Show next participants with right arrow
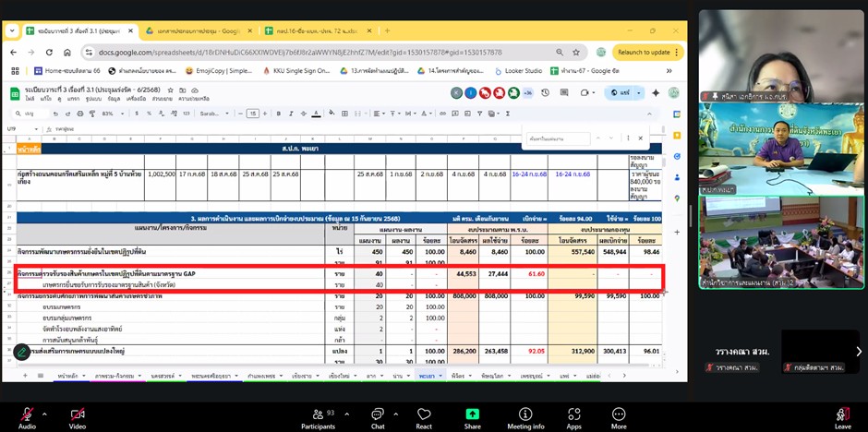 (x=859, y=351)
